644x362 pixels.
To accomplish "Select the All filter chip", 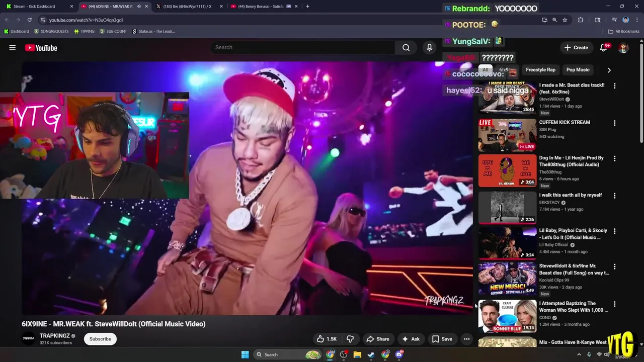I will pos(485,70).
